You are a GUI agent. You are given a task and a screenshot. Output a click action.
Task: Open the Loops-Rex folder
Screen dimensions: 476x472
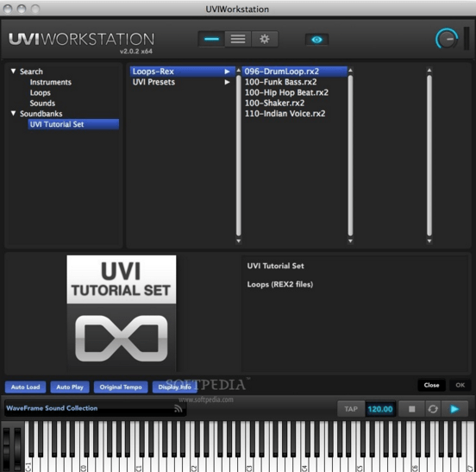pyautogui.click(x=183, y=72)
